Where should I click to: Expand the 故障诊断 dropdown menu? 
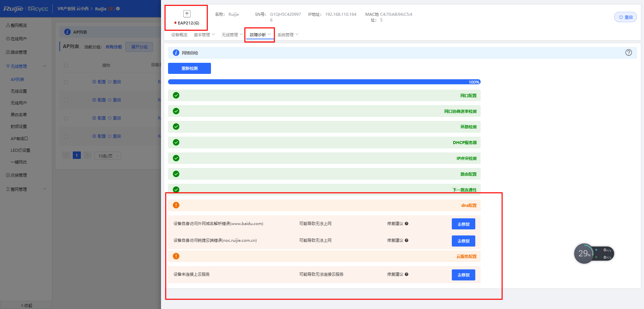260,35
